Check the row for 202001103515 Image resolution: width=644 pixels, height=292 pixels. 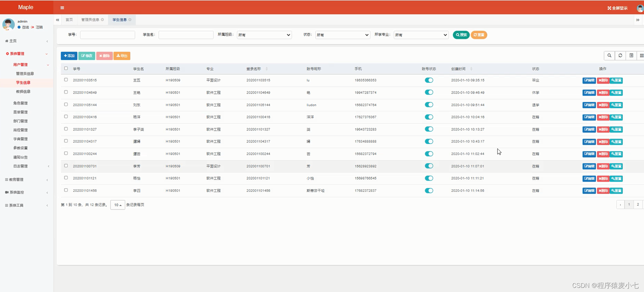[66, 80]
